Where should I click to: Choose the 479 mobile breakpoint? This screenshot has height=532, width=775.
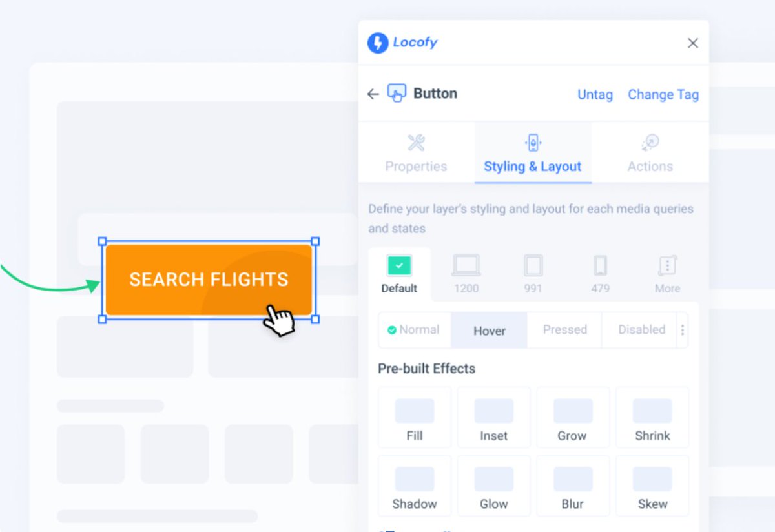pos(600,274)
